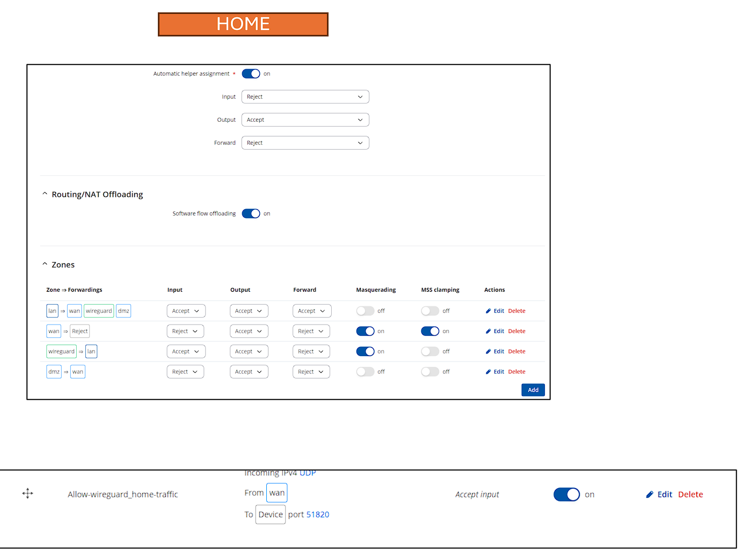Collapse the Zones section
Screen dimensions: 743x560
click(x=45, y=264)
